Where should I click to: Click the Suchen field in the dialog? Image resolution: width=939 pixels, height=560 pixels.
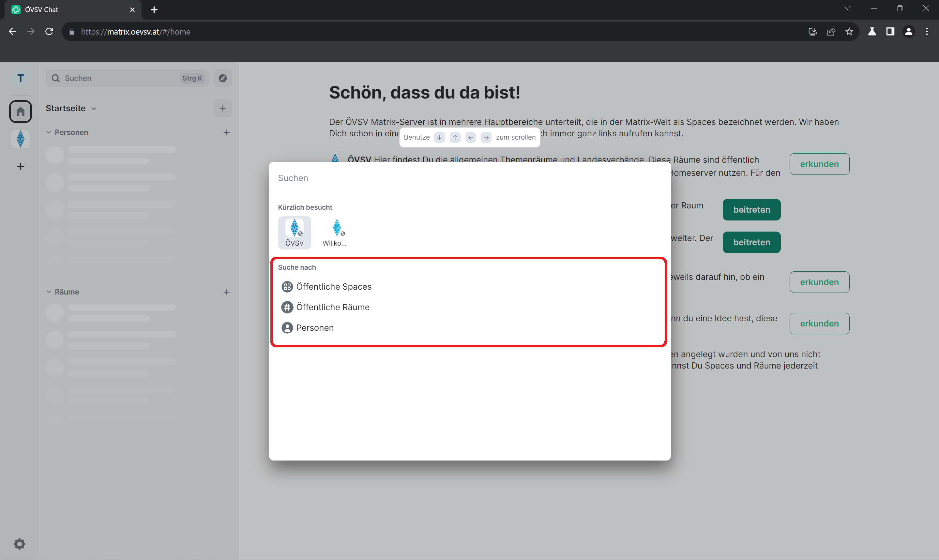pos(470,178)
